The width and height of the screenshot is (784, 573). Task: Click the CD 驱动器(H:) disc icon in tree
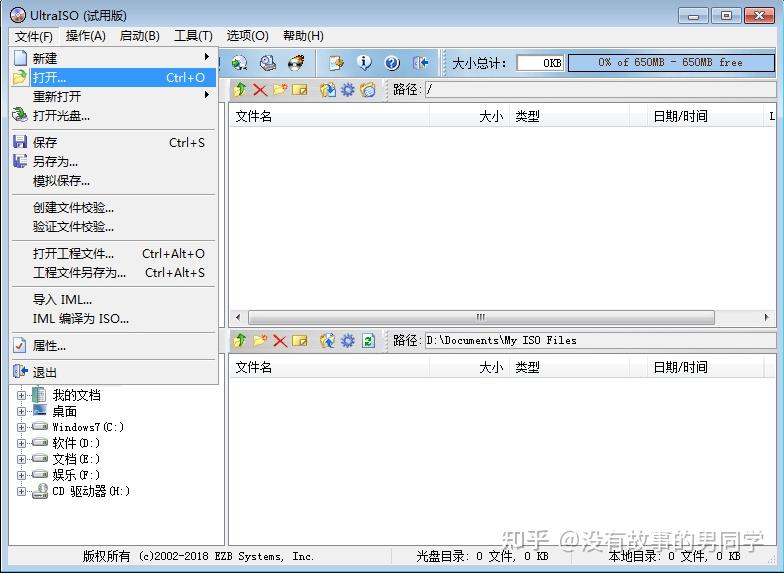[40, 491]
